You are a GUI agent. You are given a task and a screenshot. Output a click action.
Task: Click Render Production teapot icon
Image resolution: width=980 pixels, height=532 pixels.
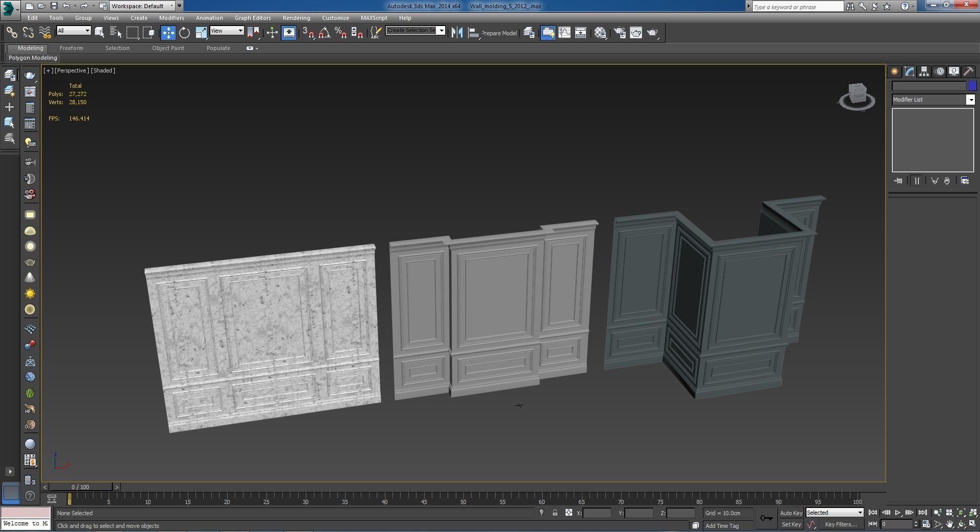(x=652, y=33)
